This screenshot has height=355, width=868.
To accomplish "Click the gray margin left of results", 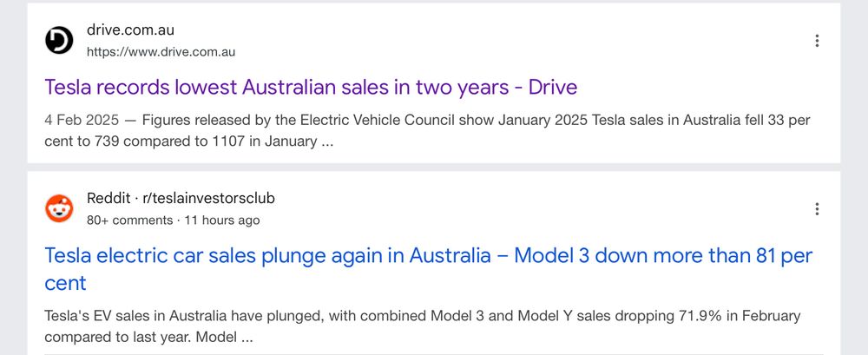I will [13, 177].
